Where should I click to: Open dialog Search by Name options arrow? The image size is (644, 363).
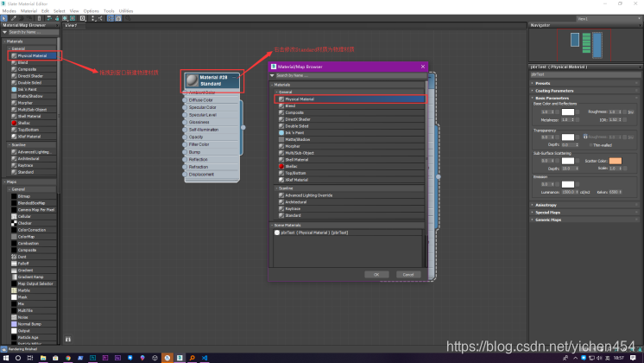point(272,75)
